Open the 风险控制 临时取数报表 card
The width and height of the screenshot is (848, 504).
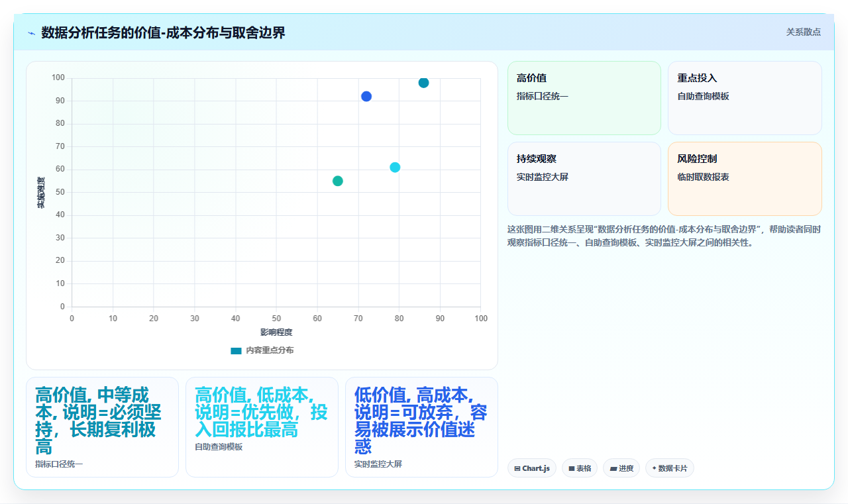pyautogui.click(x=745, y=179)
